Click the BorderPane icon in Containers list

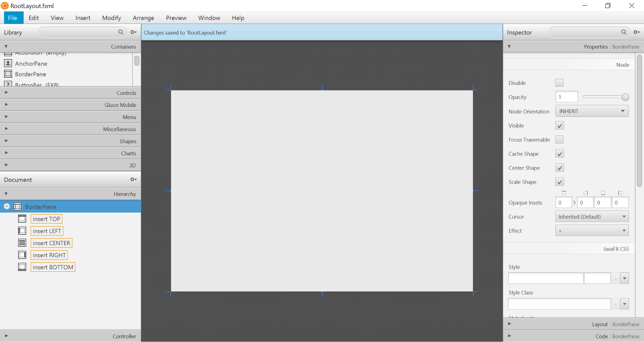8,74
